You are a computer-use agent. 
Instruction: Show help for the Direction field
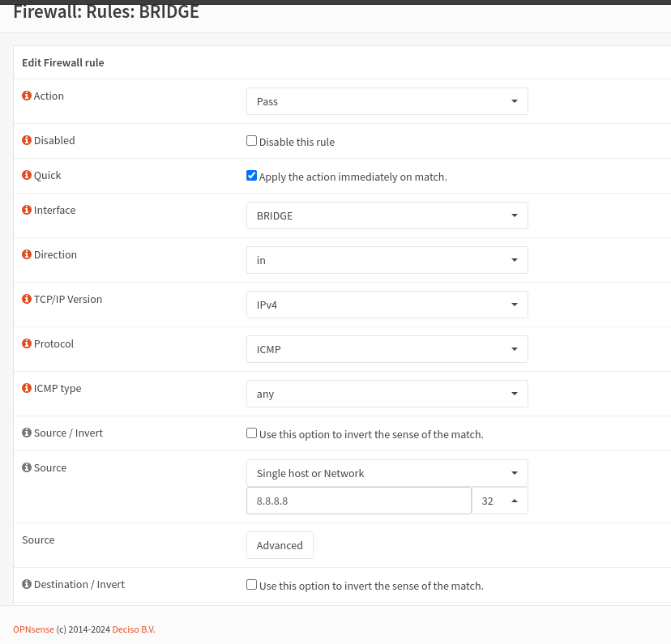pyautogui.click(x=27, y=254)
